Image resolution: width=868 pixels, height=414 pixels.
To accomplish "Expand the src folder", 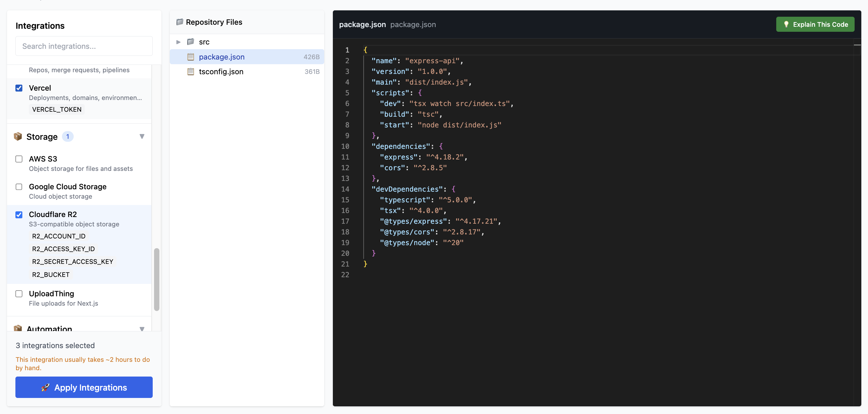I will pyautogui.click(x=178, y=42).
